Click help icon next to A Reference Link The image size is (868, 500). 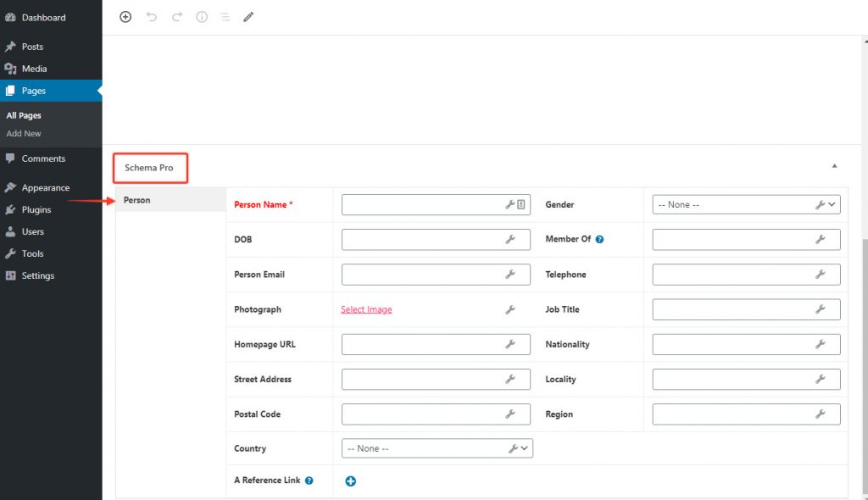tap(309, 481)
